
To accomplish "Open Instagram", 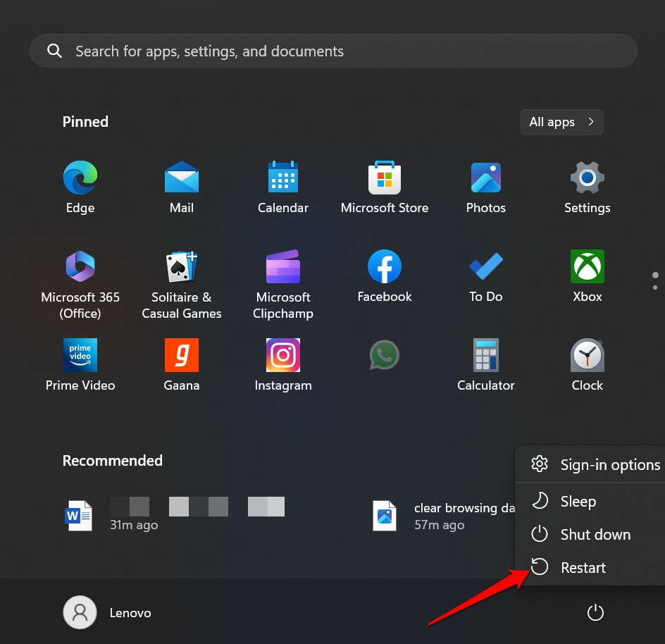I will pos(282,355).
